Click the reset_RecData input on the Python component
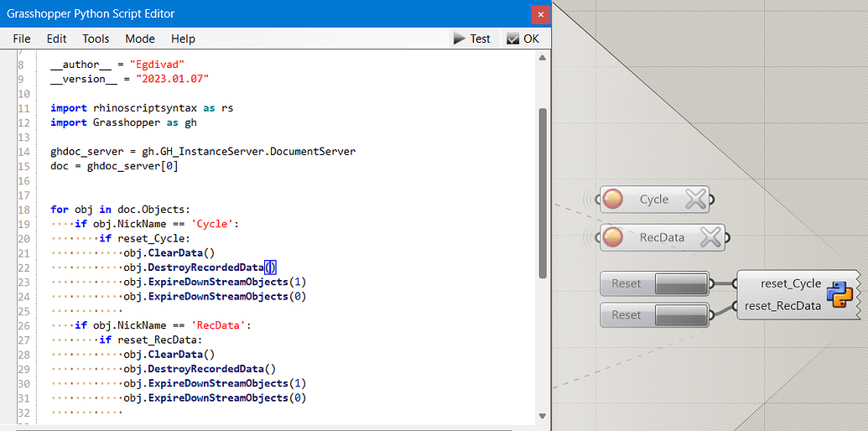Image resolution: width=868 pixels, height=431 pixels. [x=782, y=306]
